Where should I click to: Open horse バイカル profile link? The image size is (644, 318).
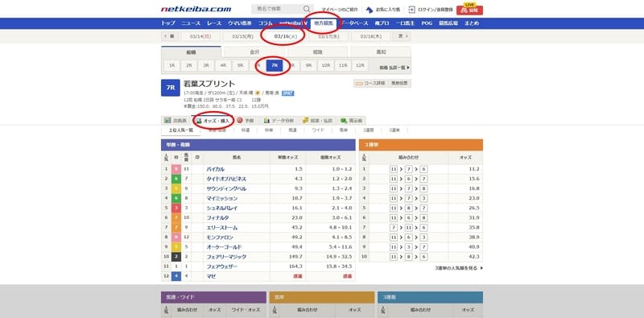tap(216, 169)
